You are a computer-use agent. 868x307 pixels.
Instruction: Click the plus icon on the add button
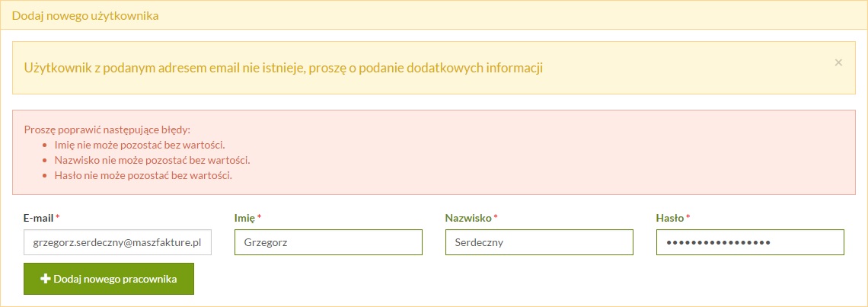click(46, 280)
